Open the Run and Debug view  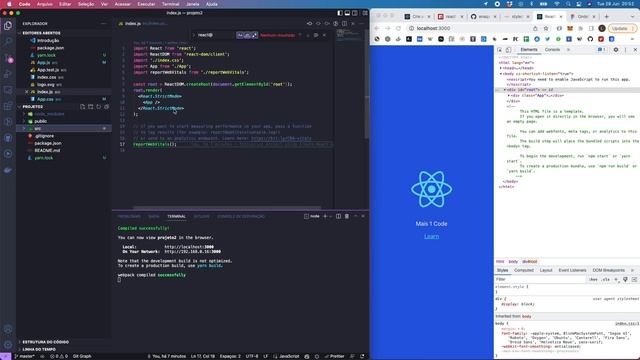click(8, 74)
